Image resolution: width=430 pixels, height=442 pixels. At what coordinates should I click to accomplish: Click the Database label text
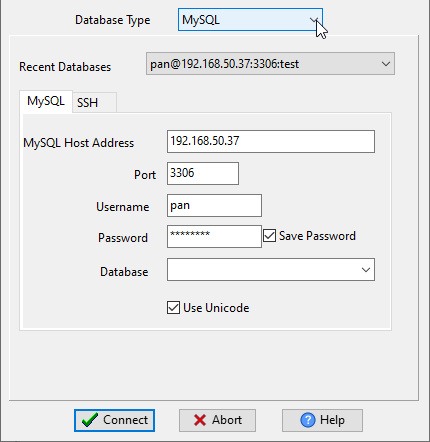(x=124, y=272)
